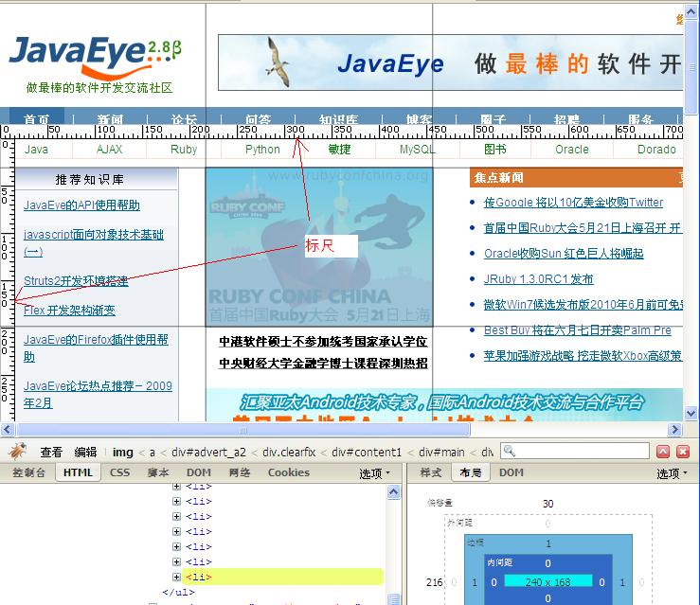700x605 pixels.
Task: Select div.clearfix in the breadcrumb path
Action: (x=289, y=453)
